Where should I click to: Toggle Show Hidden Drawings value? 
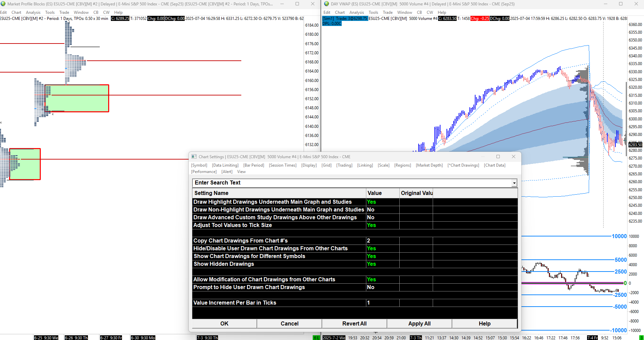click(x=383, y=264)
